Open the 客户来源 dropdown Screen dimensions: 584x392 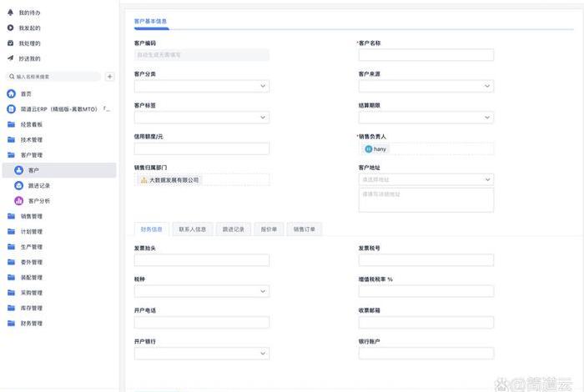tap(426, 86)
